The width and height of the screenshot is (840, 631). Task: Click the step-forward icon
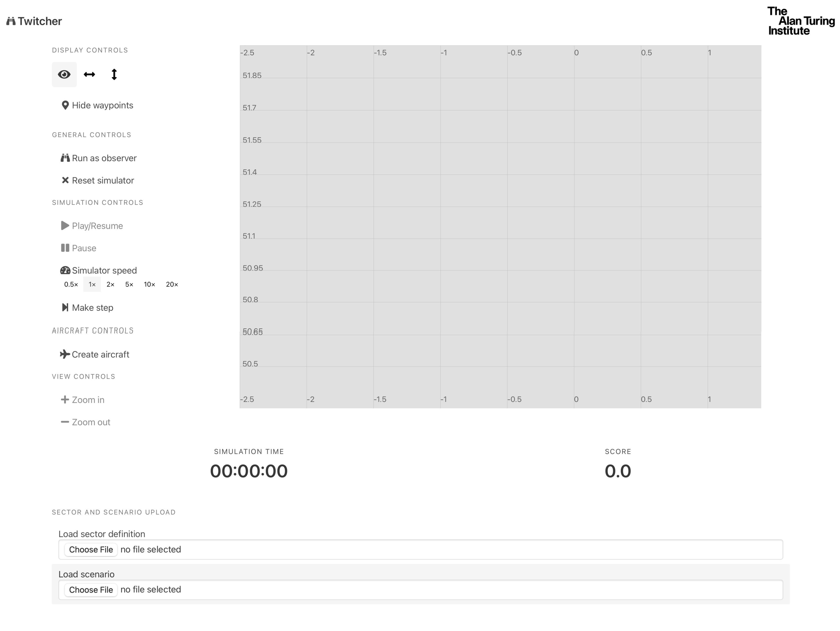click(x=65, y=307)
